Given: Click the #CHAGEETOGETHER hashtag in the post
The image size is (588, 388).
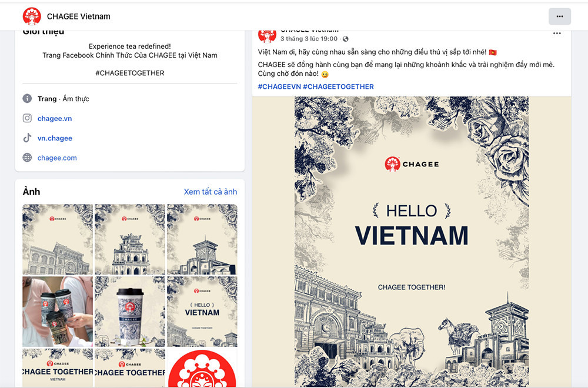Looking at the screenshot, I should point(338,86).
